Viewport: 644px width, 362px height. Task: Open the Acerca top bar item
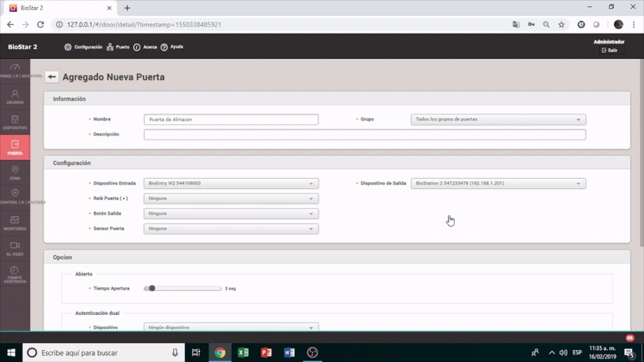point(145,47)
